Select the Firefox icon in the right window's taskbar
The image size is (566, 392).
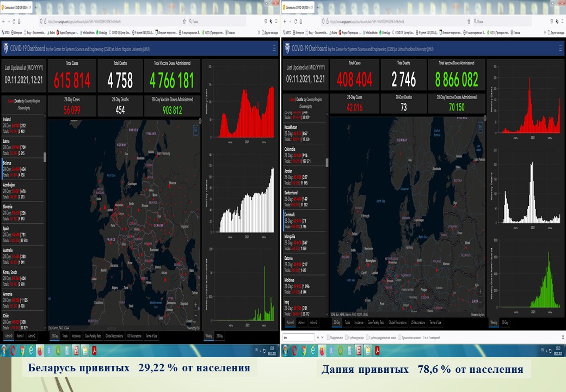tap(322, 350)
